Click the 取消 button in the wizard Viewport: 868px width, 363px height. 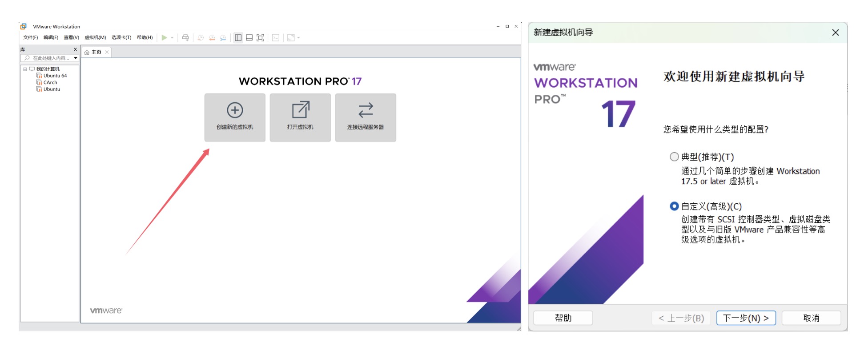pos(811,318)
